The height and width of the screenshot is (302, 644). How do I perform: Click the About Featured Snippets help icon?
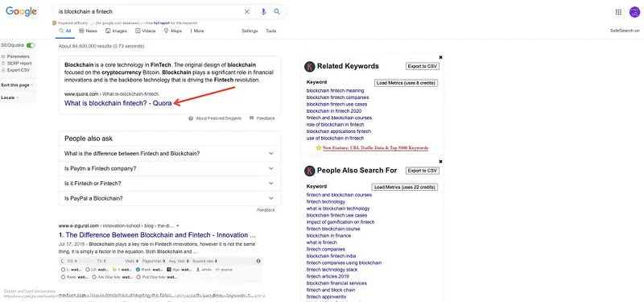(x=191, y=118)
